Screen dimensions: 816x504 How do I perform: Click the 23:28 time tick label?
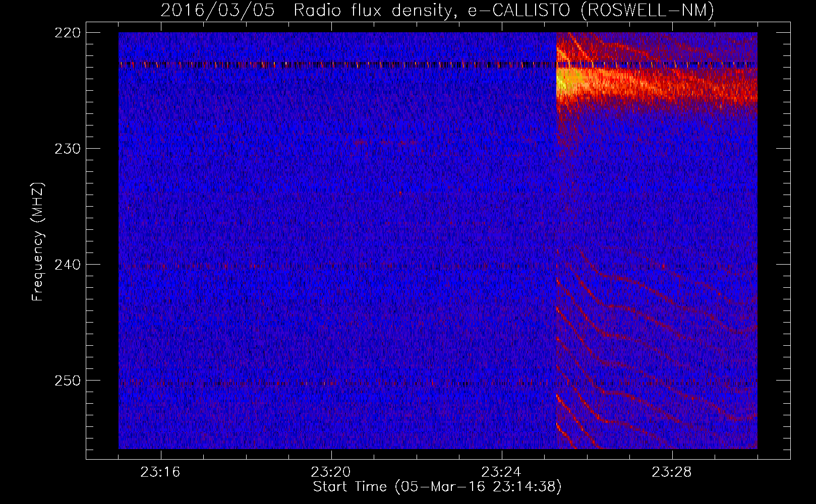coord(672,472)
